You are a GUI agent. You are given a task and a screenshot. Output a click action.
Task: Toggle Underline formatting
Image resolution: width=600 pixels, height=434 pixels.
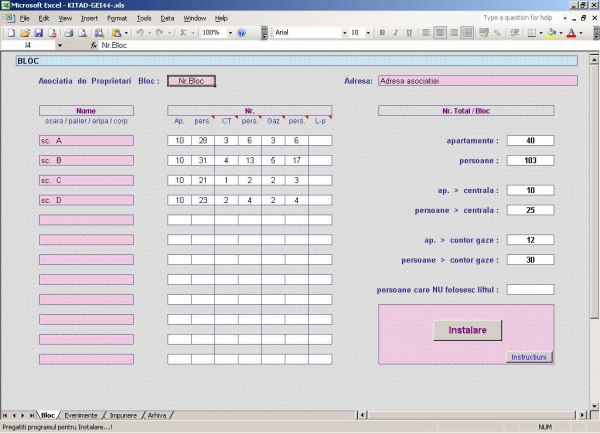[409, 33]
